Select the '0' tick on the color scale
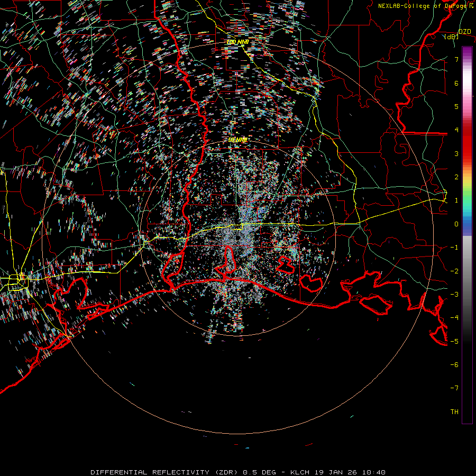 456,224
